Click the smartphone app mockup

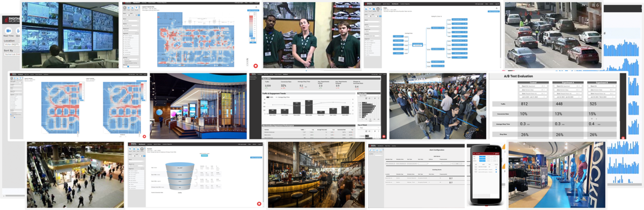click(485, 175)
